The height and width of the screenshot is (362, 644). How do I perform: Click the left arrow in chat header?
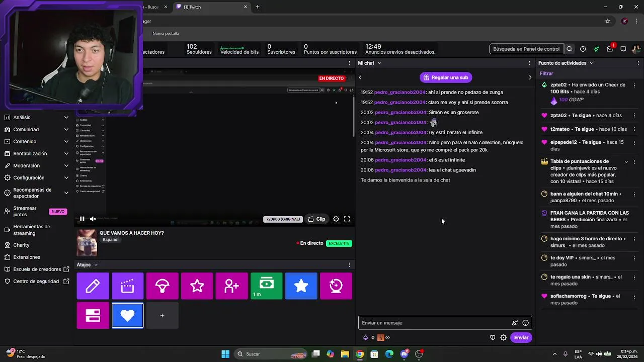pyautogui.click(x=360, y=77)
